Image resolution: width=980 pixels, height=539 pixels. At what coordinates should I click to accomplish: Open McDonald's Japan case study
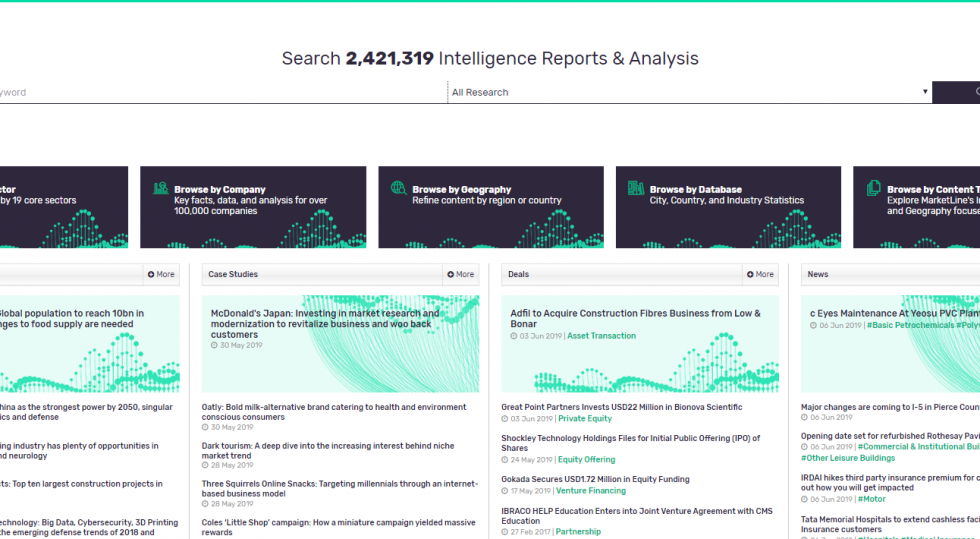click(x=325, y=324)
